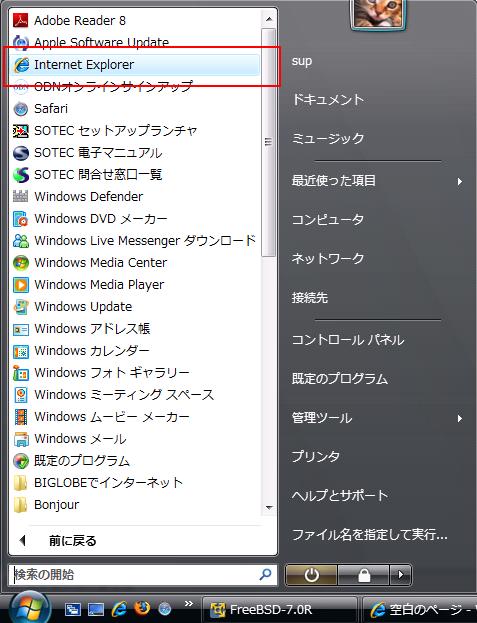Open shutdown options arrow menu

(x=400, y=575)
